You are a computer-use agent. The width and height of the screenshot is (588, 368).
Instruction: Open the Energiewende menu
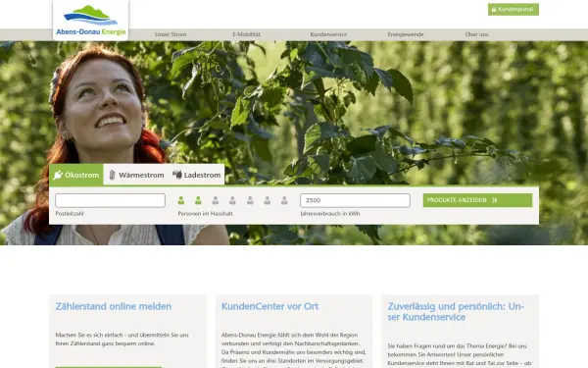coord(406,34)
